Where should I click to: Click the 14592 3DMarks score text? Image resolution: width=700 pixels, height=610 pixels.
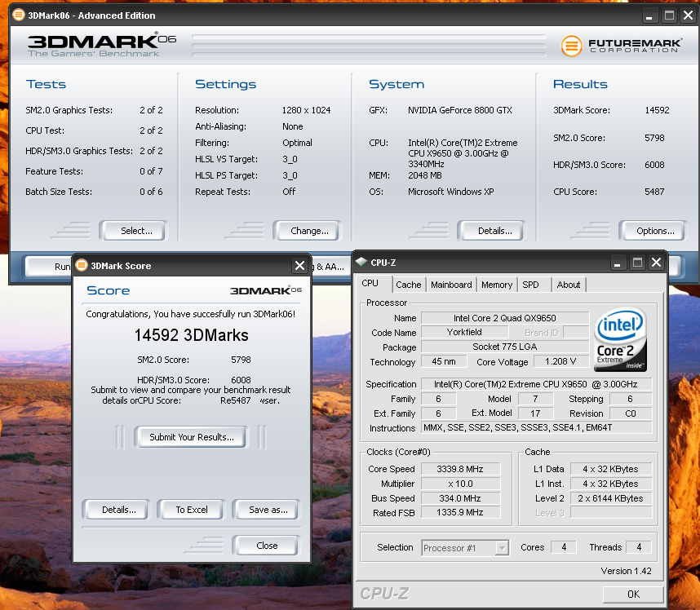click(191, 335)
